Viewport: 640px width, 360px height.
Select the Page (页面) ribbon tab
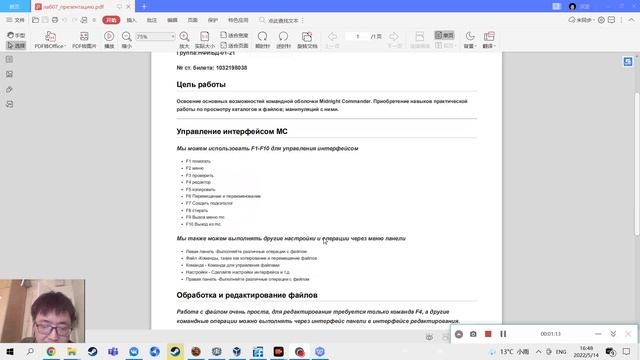[x=193, y=20]
